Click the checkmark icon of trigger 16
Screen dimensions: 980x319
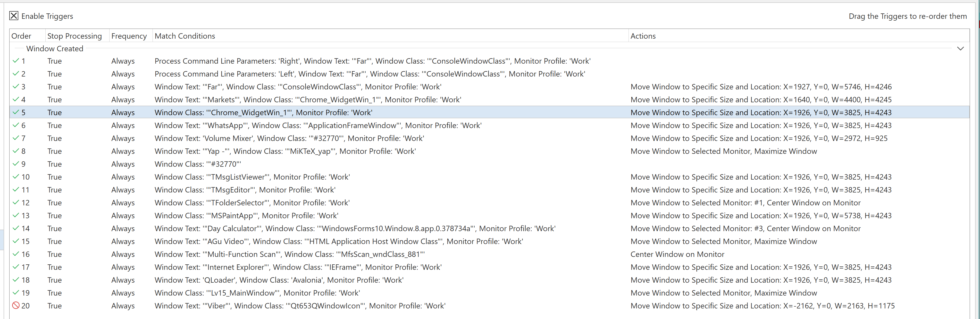[x=16, y=254]
